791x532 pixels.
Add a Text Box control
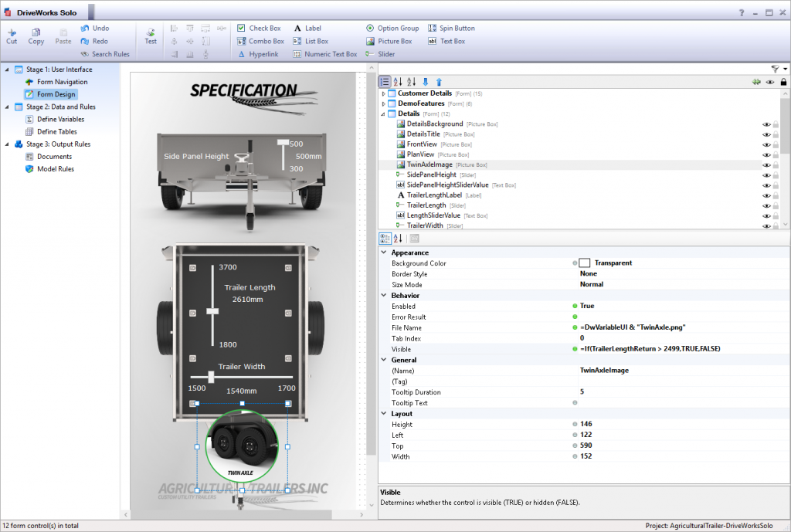pyautogui.click(x=447, y=42)
